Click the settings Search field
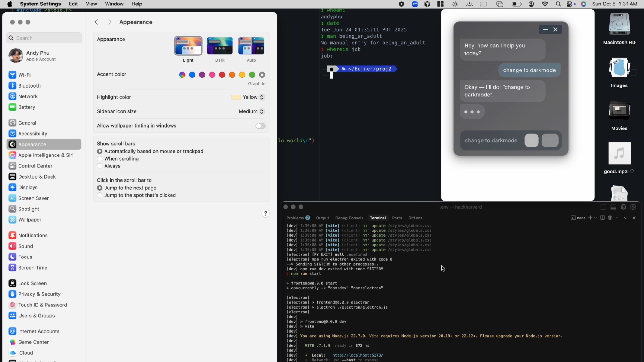This screenshot has height=362, width=644. (44, 38)
